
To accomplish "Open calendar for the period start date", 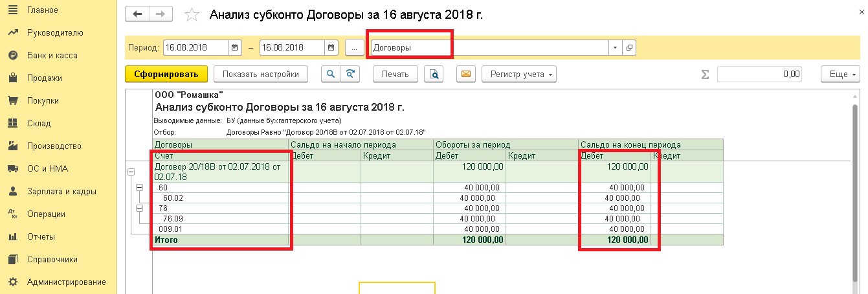I will point(234,47).
